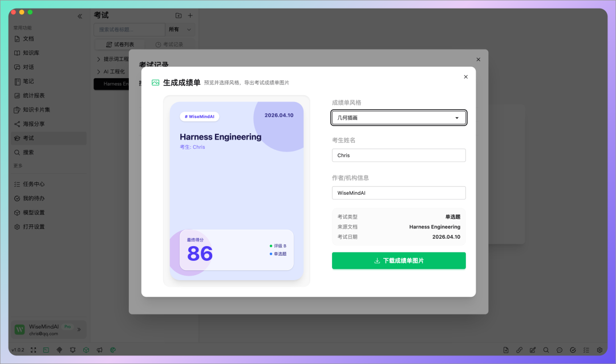The height and width of the screenshot is (364, 616).
Task: Close the 考试记录 dialog behind
Action: (x=478, y=60)
